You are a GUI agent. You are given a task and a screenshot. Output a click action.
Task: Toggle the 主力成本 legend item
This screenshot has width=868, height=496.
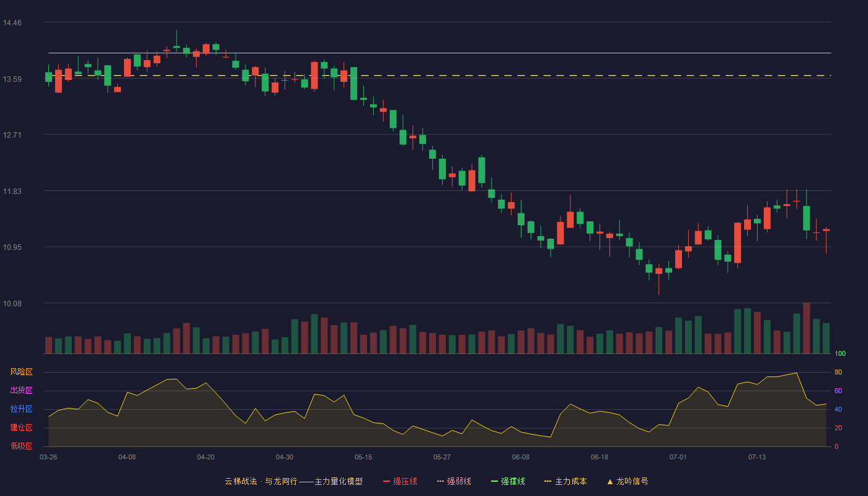pyautogui.click(x=565, y=481)
